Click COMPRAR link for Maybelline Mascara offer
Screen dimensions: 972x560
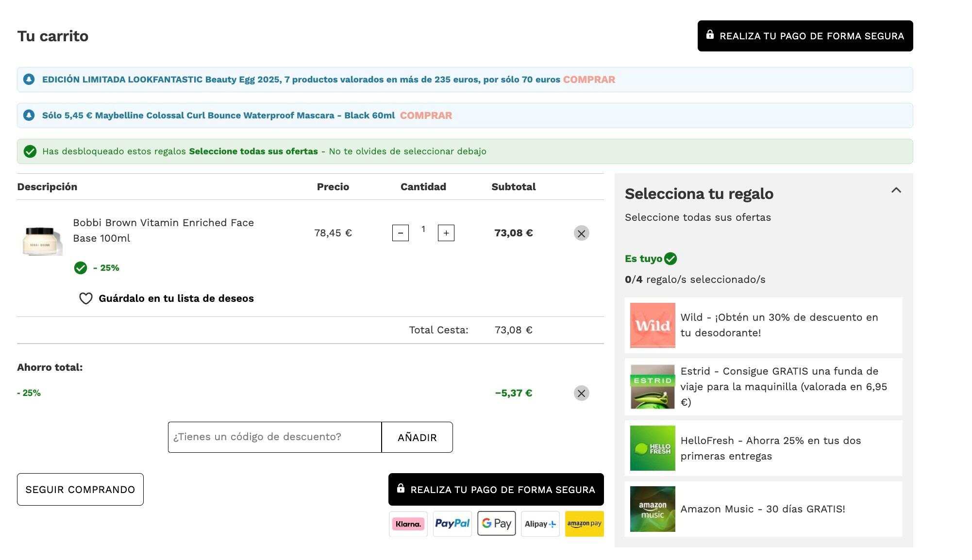pos(426,115)
